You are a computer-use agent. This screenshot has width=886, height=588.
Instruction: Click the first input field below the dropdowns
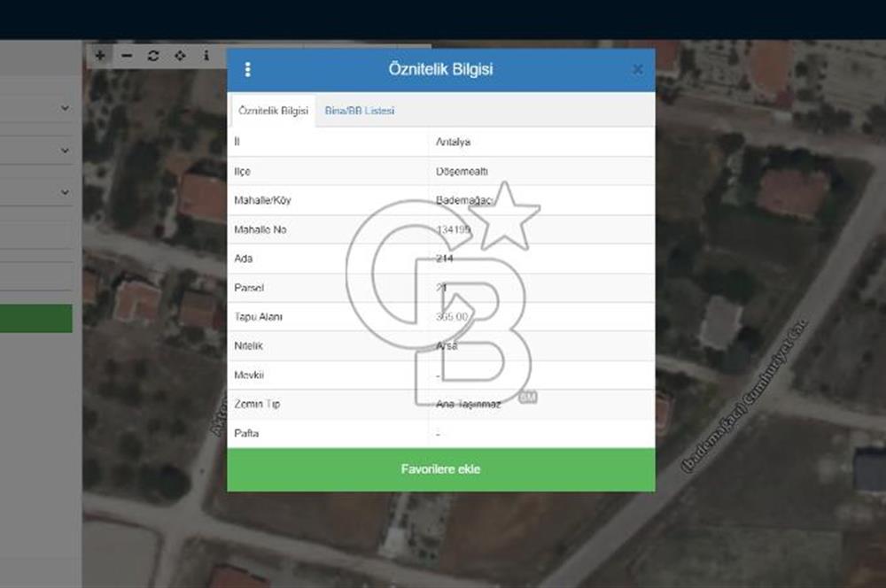tap(35, 234)
